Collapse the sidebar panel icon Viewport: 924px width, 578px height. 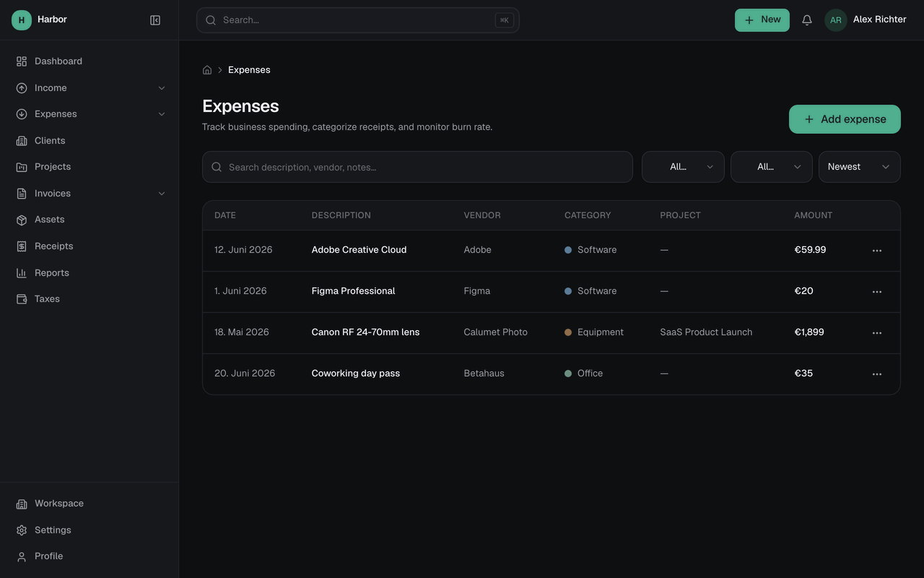tap(155, 20)
